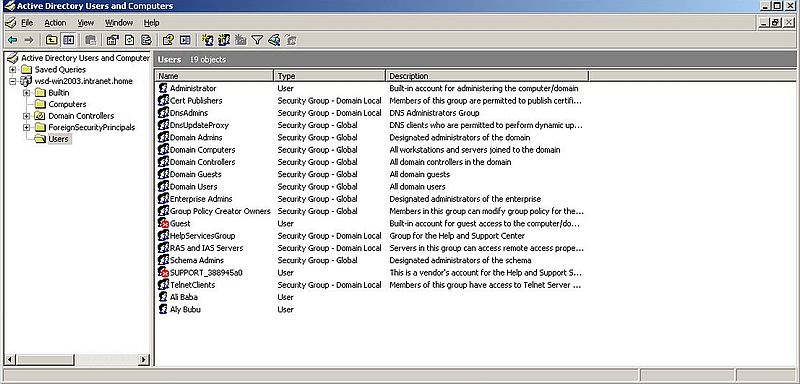The width and height of the screenshot is (800, 384).
Task: Open the console icon menu beside File
Action: 11,23
